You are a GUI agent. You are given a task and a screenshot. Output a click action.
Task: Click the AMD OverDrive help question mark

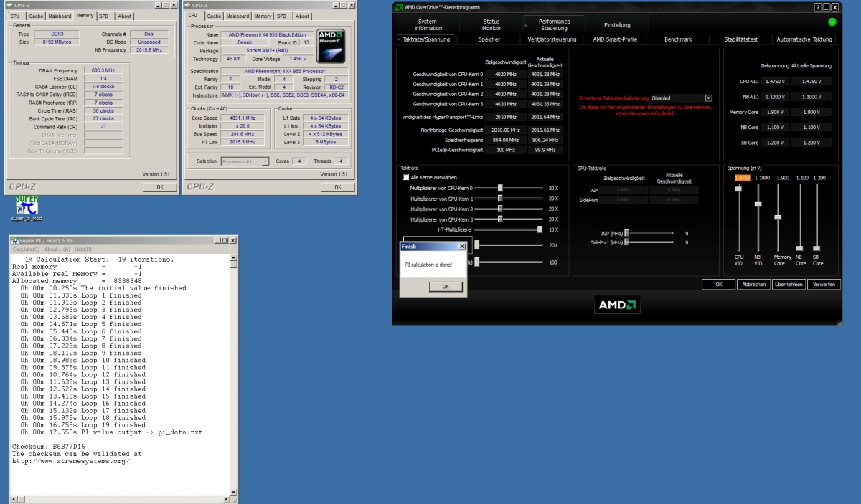click(x=818, y=7)
